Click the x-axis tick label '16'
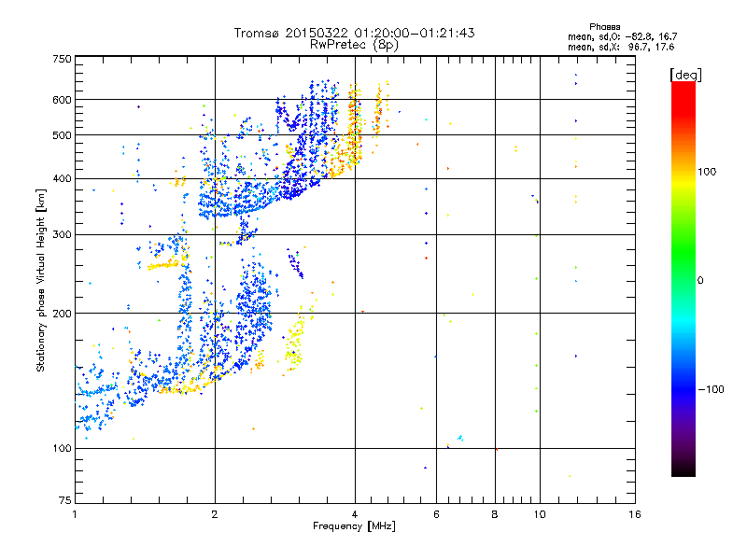The height and width of the screenshot is (560, 747). point(635,514)
